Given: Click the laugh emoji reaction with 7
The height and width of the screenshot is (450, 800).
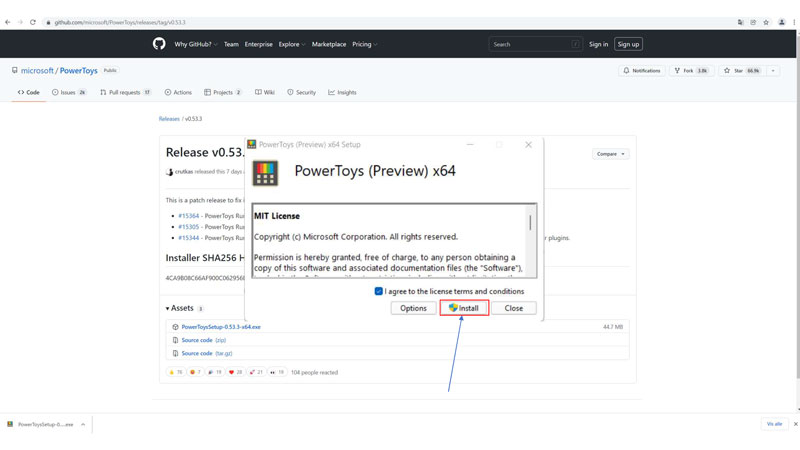Looking at the screenshot, I should [x=195, y=372].
